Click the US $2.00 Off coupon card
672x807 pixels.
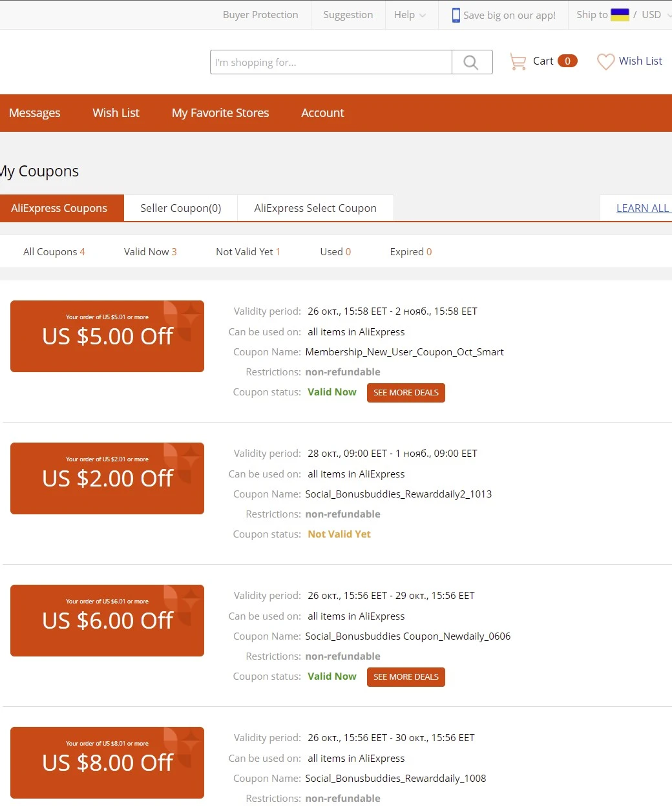107,478
